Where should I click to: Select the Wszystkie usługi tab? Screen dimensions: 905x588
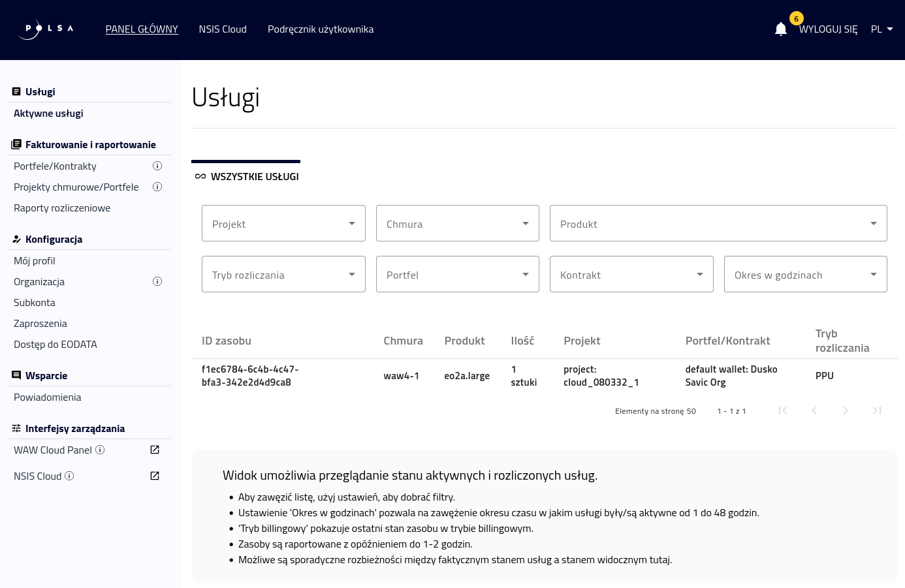pyautogui.click(x=246, y=176)
